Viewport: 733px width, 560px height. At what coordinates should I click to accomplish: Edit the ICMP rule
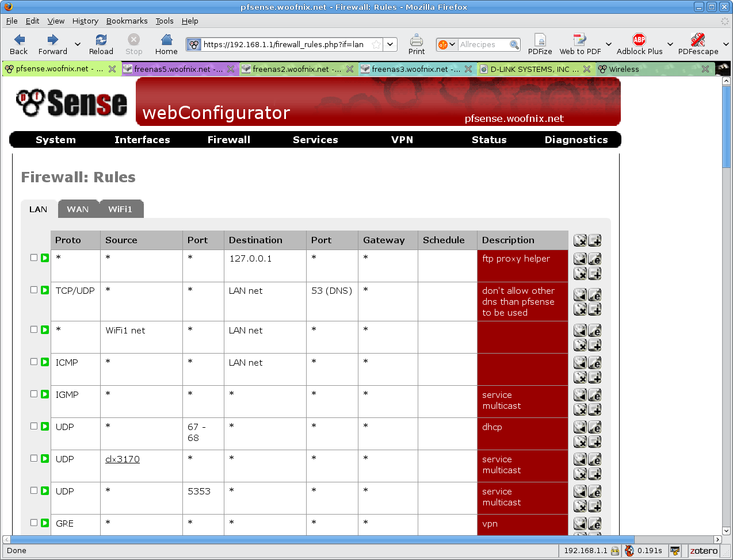click(x=594, y=363)
